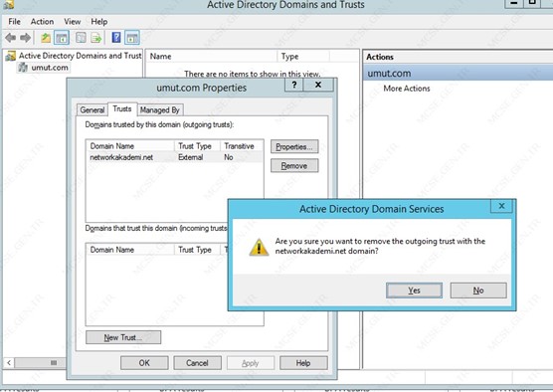
Task: Switch to the Managed By tab
Action: 160,109
